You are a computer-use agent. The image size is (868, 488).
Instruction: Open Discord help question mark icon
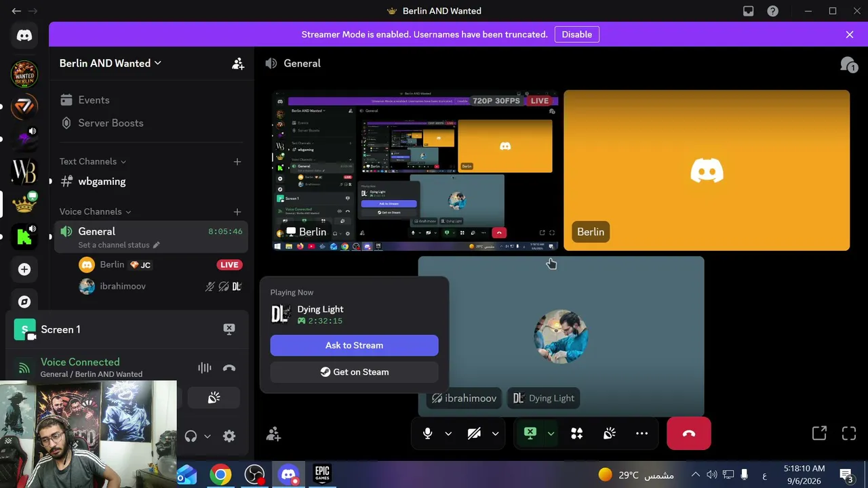click(772, 11)
